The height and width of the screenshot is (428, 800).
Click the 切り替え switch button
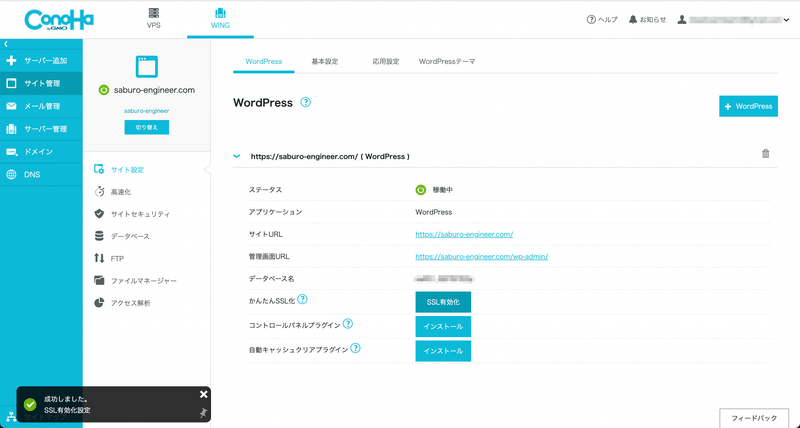coord(147,128)
